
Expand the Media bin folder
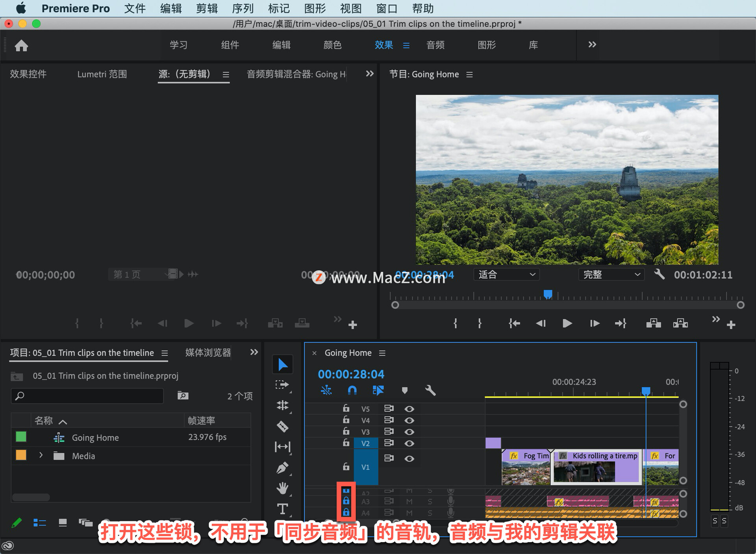(41, 456)
